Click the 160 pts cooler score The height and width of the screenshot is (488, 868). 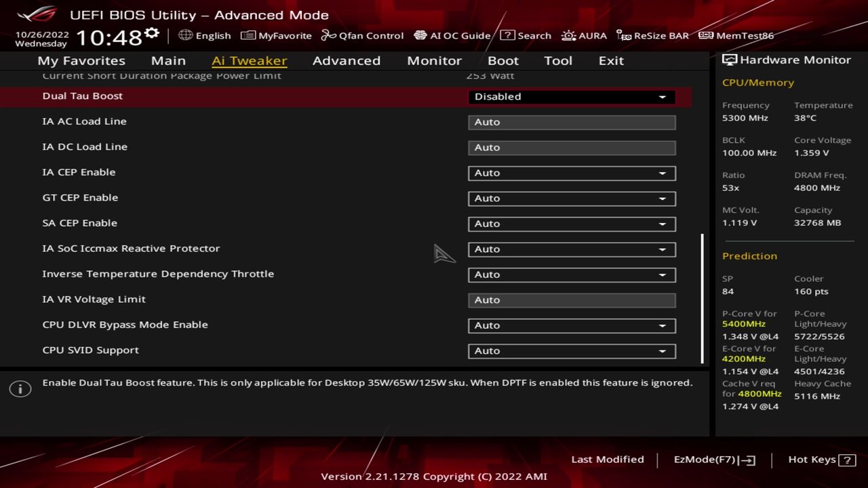811,291
